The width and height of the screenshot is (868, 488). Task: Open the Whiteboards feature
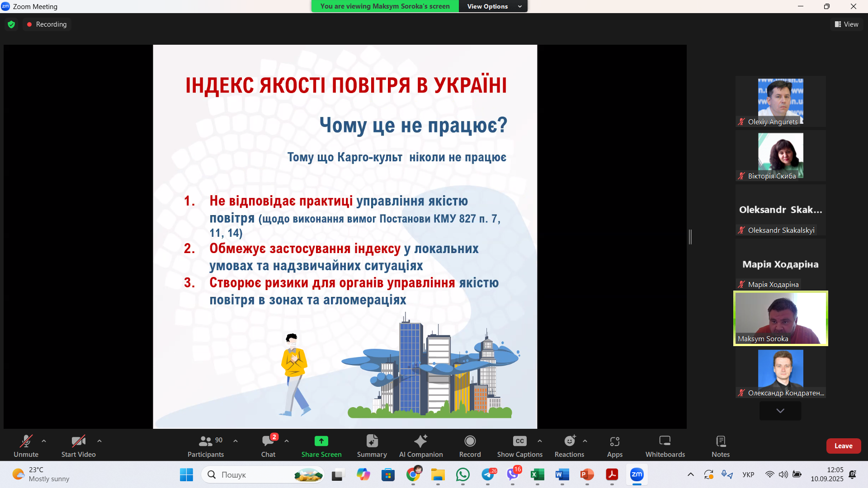click(665, 446)
